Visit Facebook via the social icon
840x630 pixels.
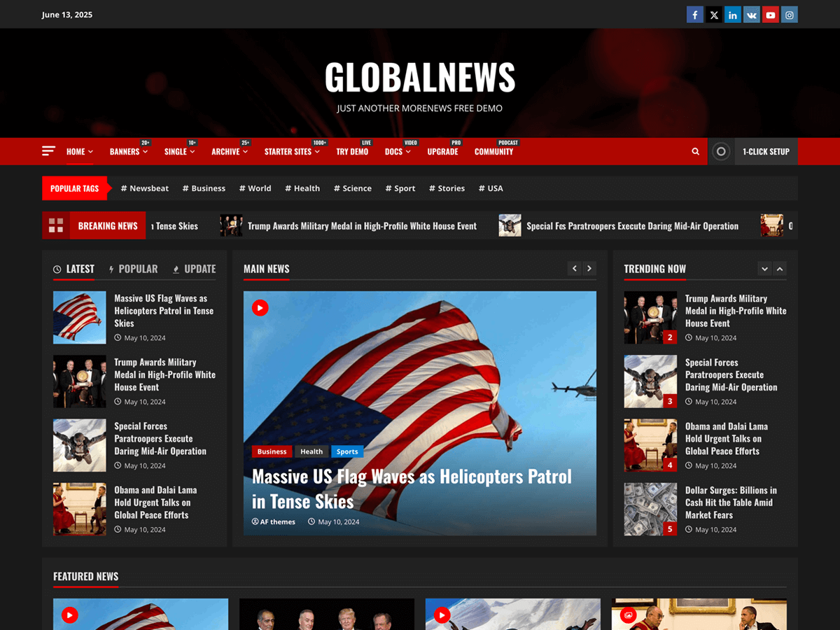point(694,14)
